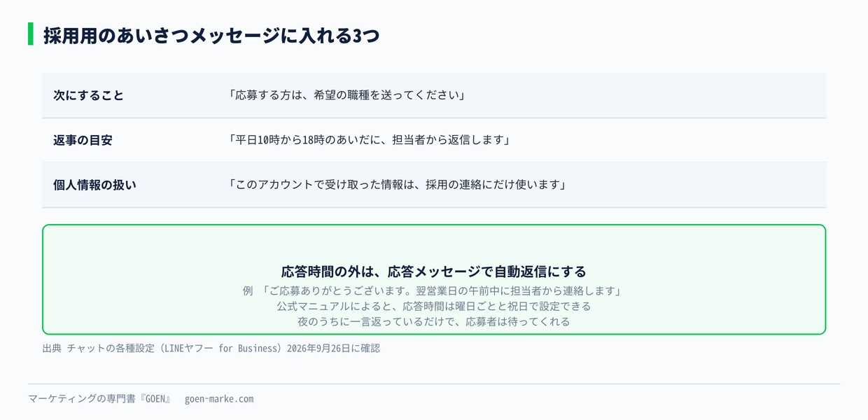Screen dimensions: 868x420
Task: Click the source citation 出典 チャットの各種設定
Action: pyautogui.click(x=211, y=348)
